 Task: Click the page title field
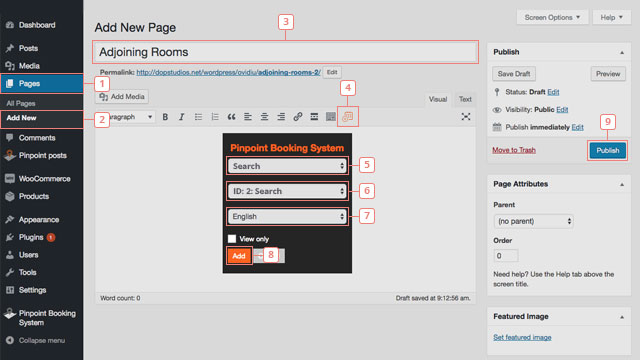click(x=285, y=52)
